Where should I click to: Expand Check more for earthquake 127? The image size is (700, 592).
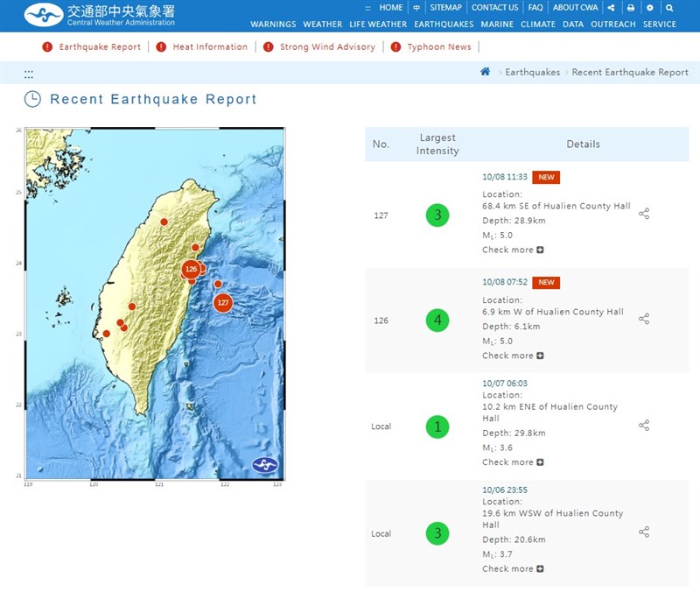click(x=513, y=250)
